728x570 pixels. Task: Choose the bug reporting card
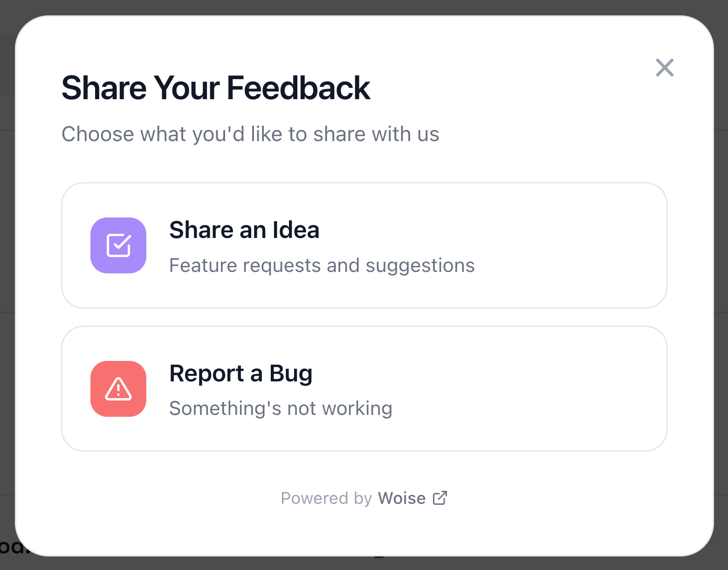[x=364, y=388]
